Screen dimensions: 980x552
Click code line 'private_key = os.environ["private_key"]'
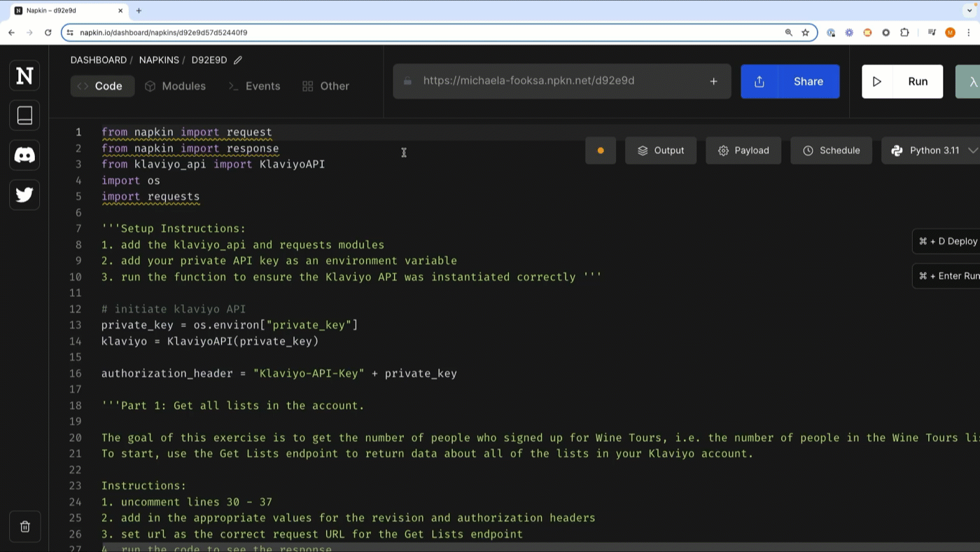point(230,325)
